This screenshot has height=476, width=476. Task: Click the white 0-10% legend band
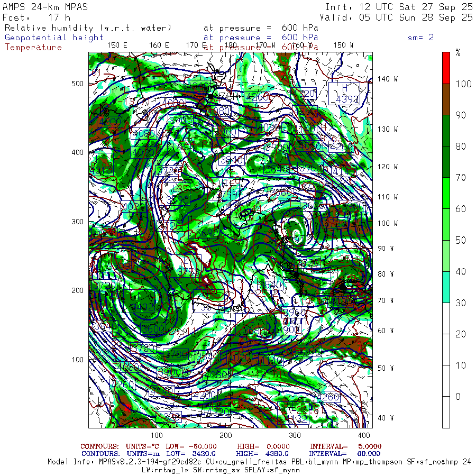click(446, 411)
